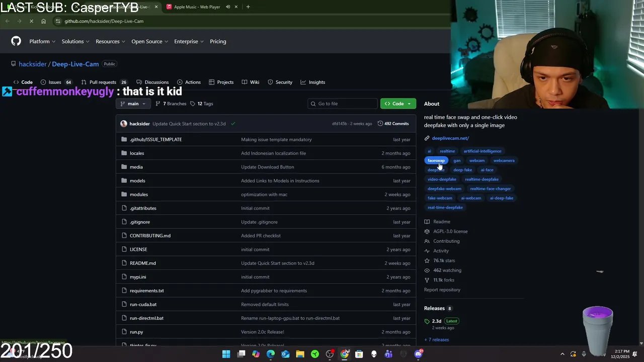Click the green commit status check mark
644x362 pixels.
(232, 124)
